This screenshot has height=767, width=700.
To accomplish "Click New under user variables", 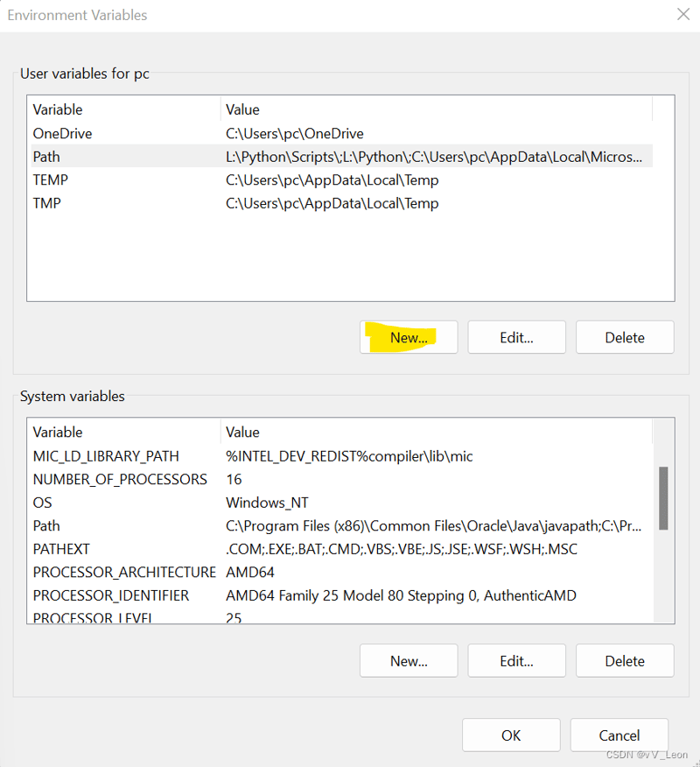I will tap(409, 337).
